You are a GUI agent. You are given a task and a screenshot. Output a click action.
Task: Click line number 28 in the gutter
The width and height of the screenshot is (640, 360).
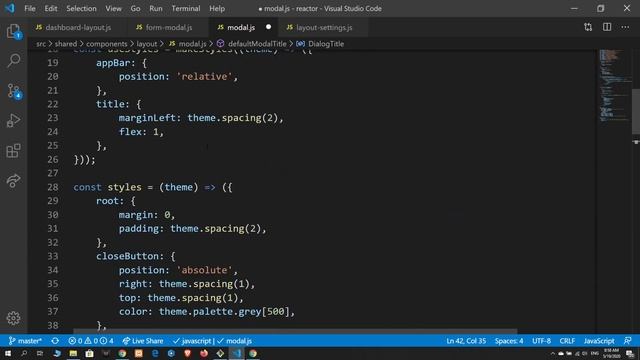point(53,187)
